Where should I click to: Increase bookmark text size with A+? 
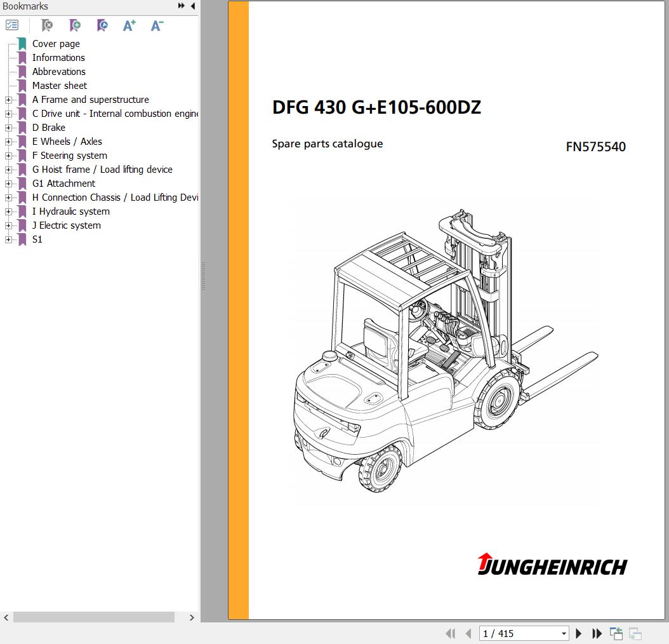pyautogui.click(x=129, y=25)
